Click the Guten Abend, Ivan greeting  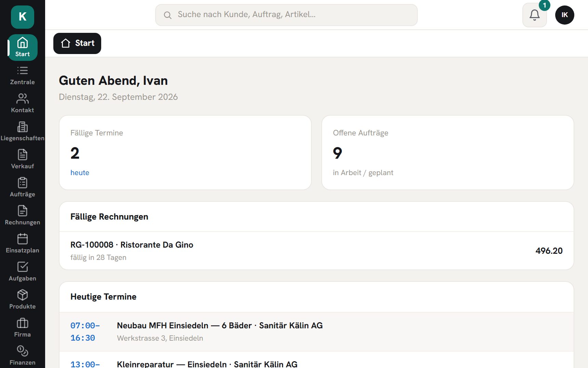pyautogui.click(x=113, y=81)
